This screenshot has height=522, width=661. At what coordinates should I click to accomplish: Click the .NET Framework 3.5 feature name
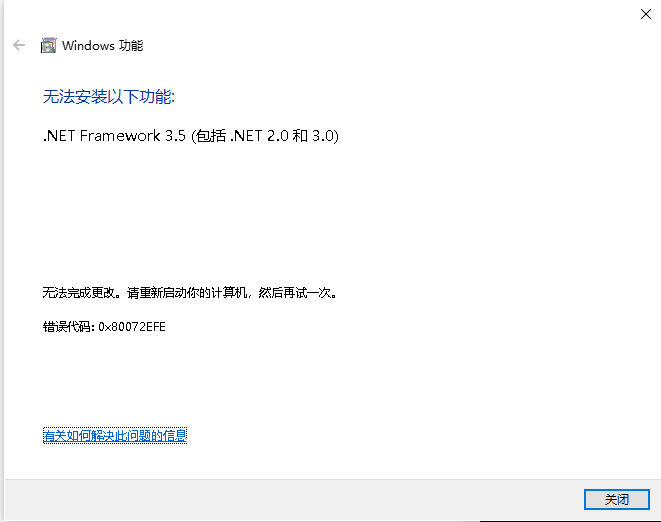click(114, 136)
